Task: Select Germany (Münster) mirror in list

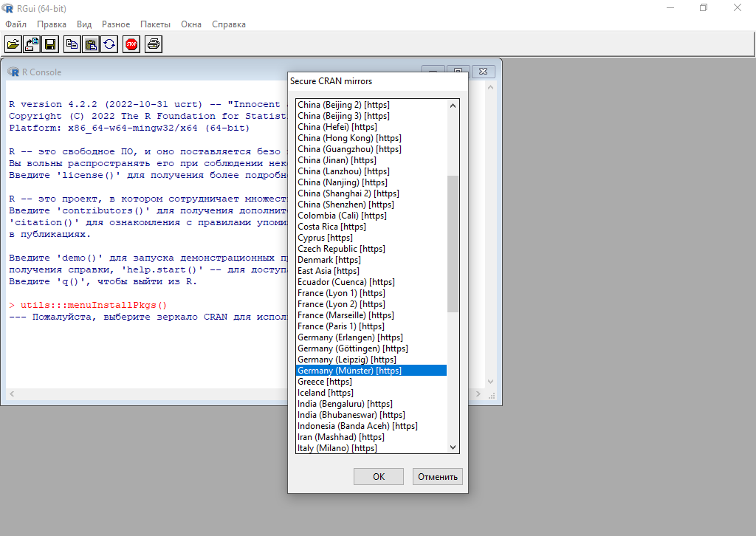Action: tap(349, 371)
